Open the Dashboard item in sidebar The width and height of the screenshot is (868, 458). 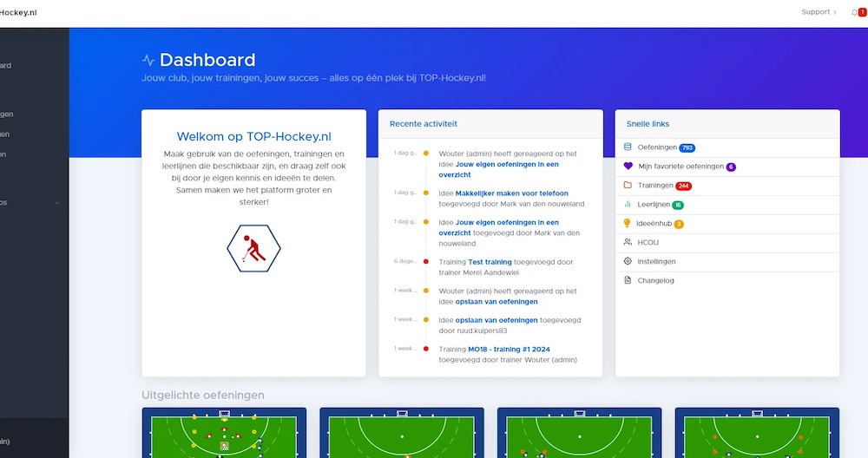7,65
